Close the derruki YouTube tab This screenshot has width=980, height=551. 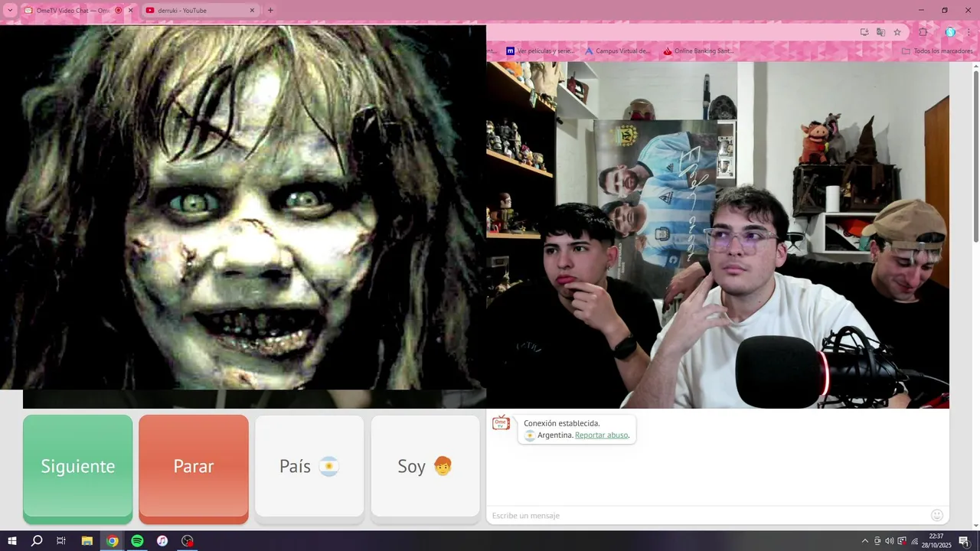pos(253,11)
